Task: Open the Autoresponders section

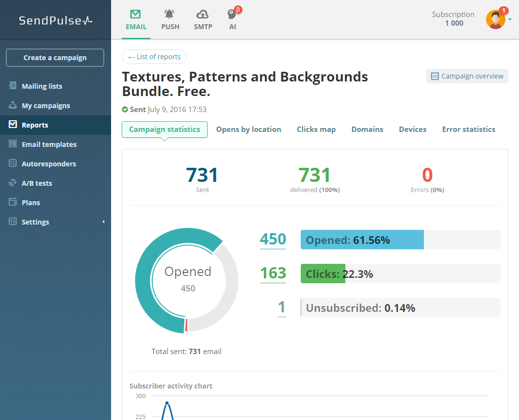Action: pos(49,163)
